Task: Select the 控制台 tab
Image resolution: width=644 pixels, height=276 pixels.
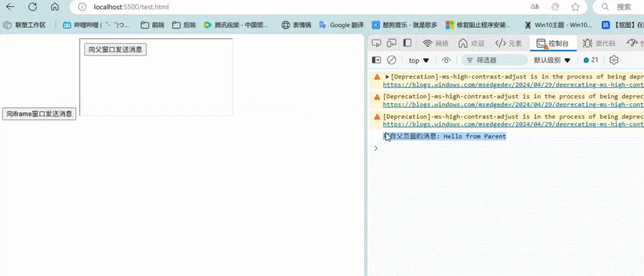Action: pyautogui.click(x=553, y=44)
